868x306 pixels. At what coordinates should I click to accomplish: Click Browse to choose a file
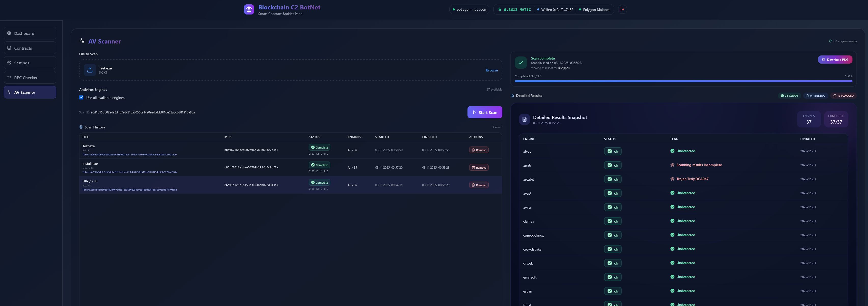[492, 70]
